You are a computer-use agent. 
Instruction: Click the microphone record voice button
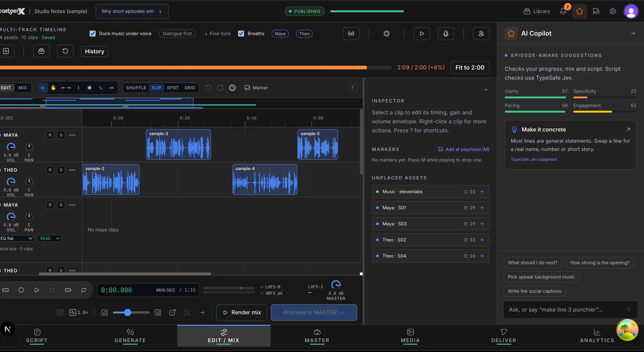pyautogui.click(x=446, y=34)
